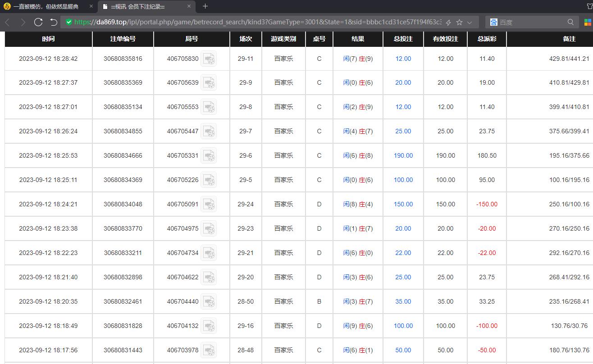The image size is (593, 364).
Task: Open video replay for round 406704440
Action: click(x=209, y=302)
